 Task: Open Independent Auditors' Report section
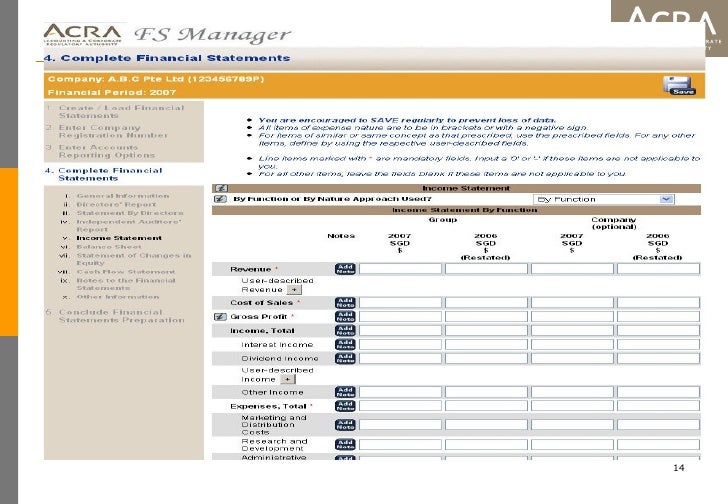(129, 226)
